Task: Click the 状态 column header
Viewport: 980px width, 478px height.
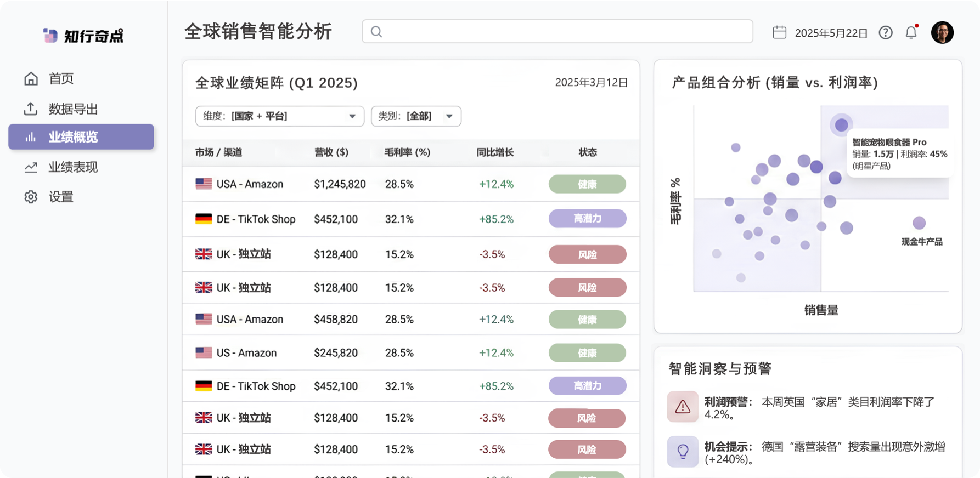Action: click(x=588, y=152)
